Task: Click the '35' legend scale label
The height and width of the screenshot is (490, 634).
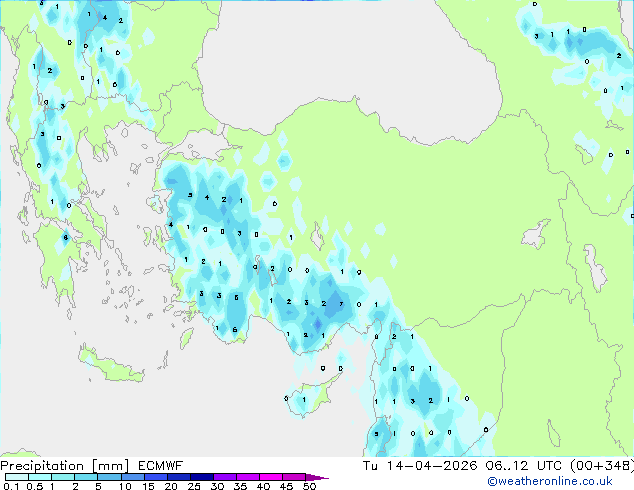Action: point(240,486)
